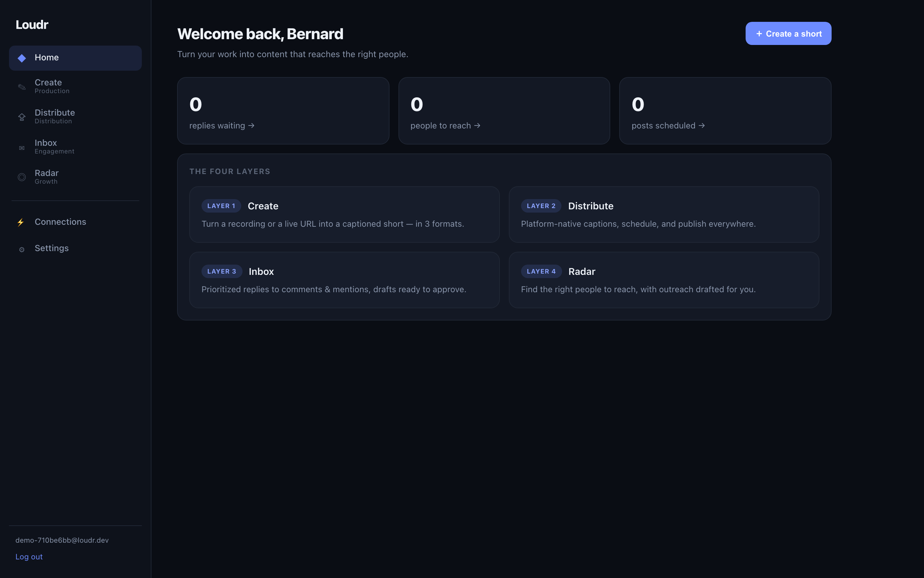Open the Connections label
Viewport: 924px width, 578px height.
[60, 222]
